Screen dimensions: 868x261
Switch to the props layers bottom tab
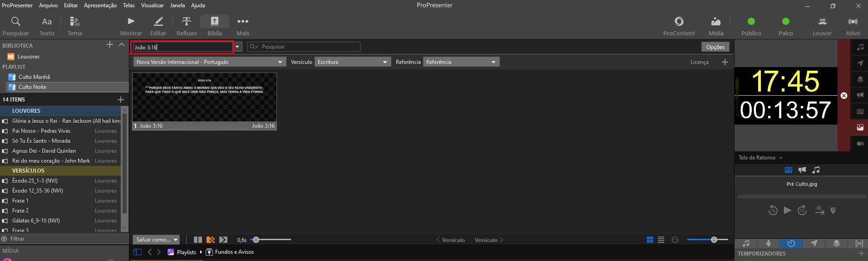pos(837,243)
